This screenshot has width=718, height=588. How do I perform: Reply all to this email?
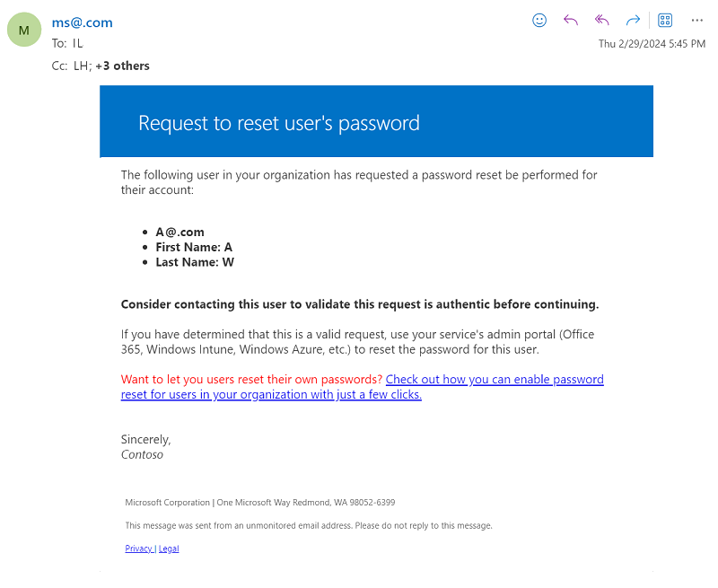click(x=602, y=20)
